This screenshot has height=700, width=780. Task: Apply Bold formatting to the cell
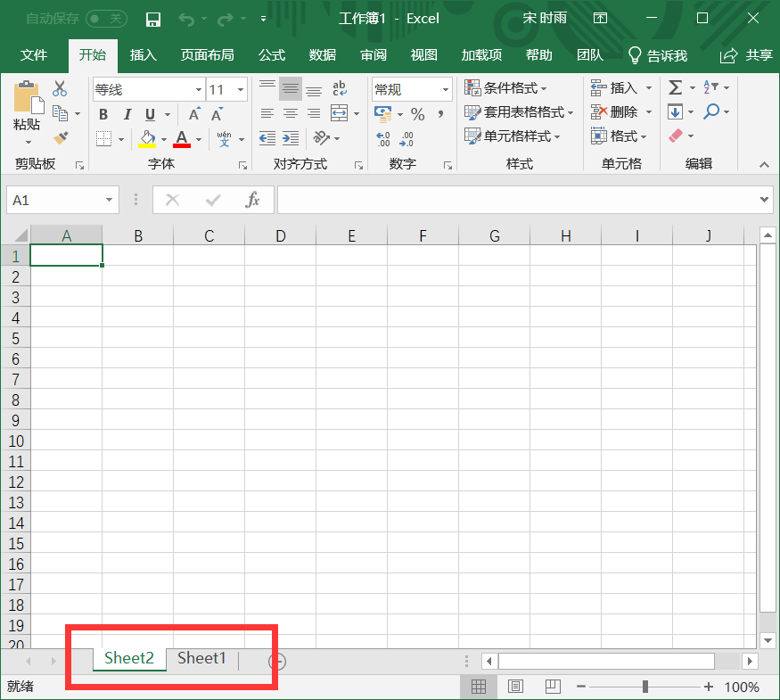103,114
